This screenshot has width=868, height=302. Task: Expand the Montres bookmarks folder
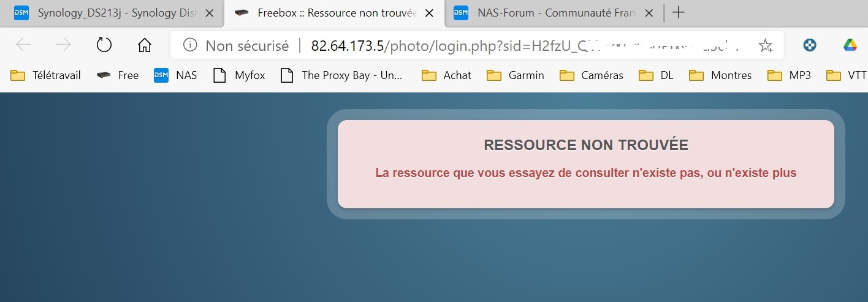click(x=720, y=75)
